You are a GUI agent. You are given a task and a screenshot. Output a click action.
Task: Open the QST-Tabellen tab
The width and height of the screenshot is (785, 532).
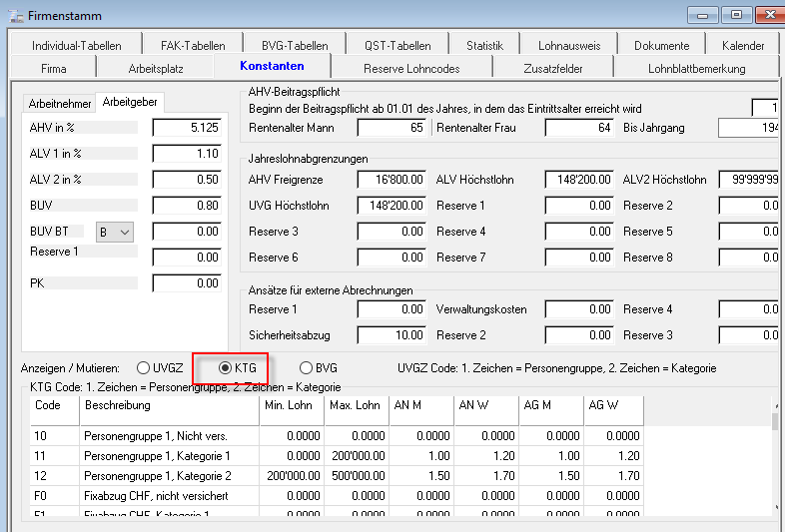[397, 46]
